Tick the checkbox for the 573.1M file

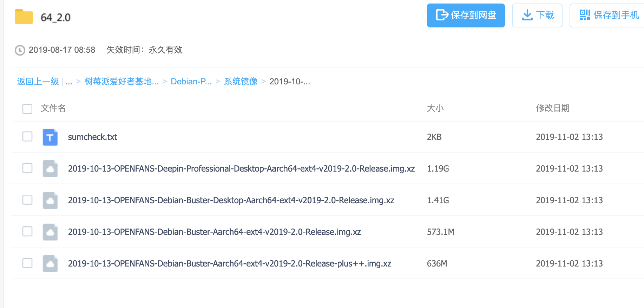pyautogui.click(x=27, y=231)
